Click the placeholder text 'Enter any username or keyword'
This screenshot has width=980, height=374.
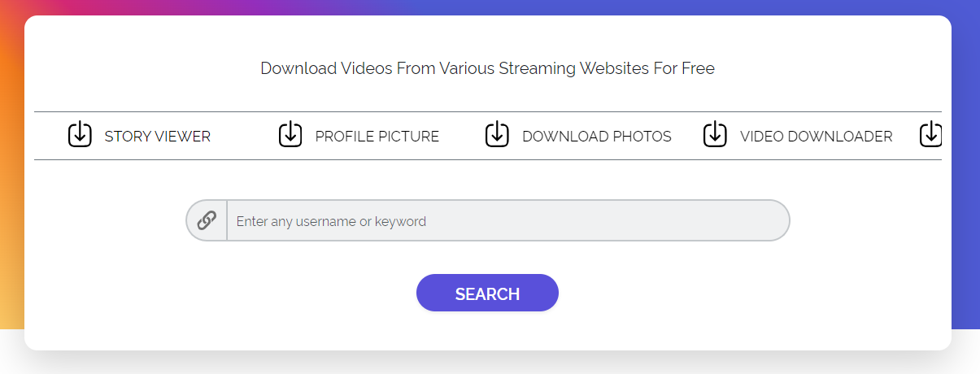coord(331,221)
